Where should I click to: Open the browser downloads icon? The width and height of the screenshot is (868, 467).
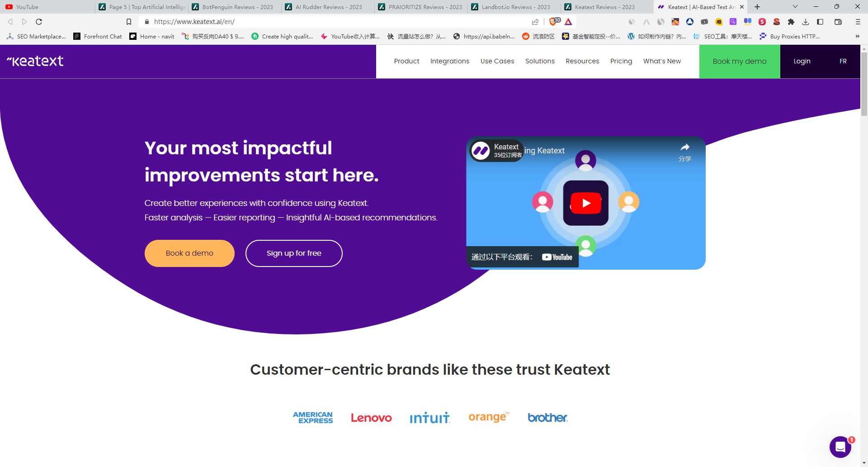click(806, 22)
